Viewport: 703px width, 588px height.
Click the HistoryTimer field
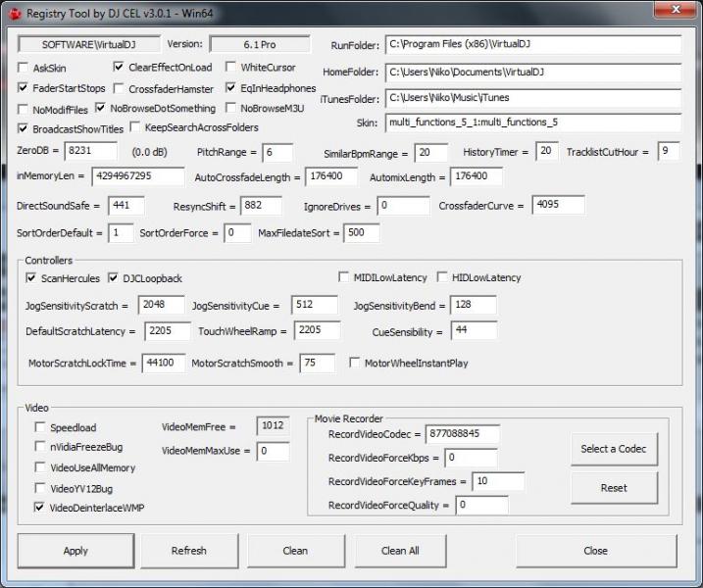547,151
